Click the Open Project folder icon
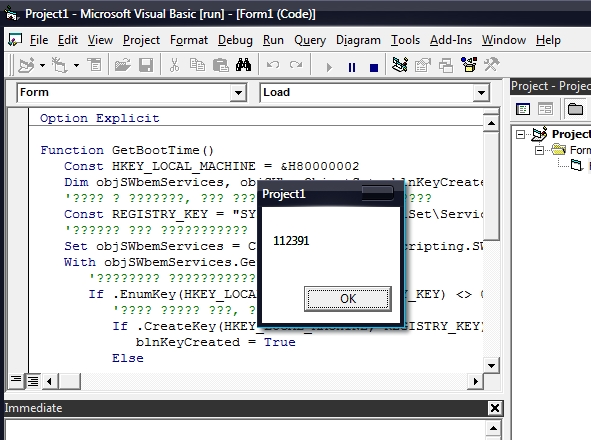 [122, 65]
